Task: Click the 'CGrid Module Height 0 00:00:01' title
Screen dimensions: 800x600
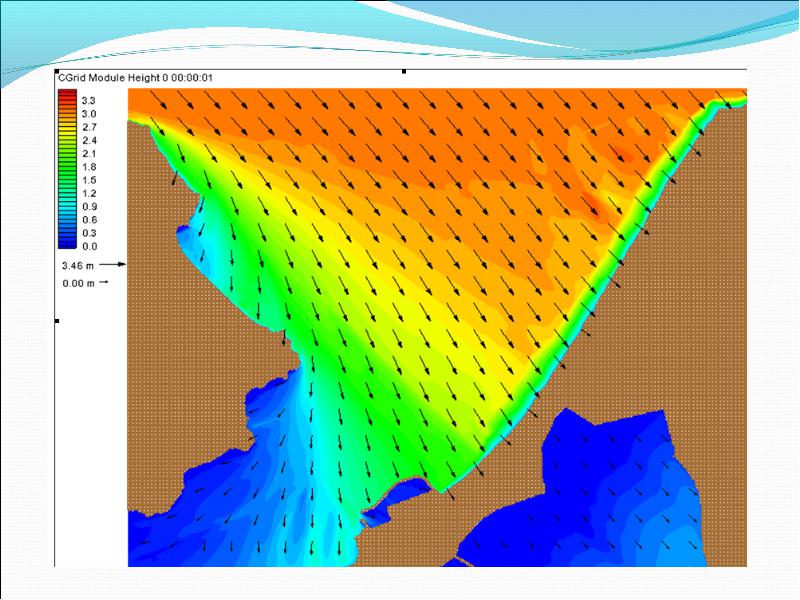Action: [x=135, y=78]
